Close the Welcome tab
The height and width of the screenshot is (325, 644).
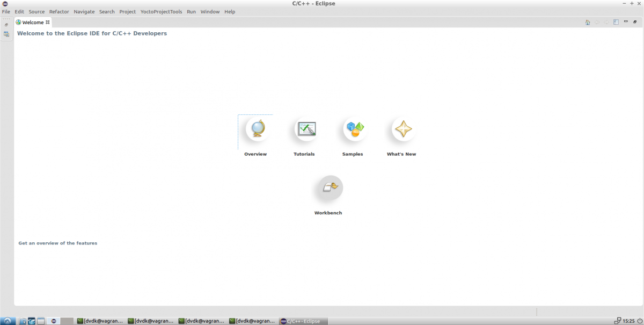point(48,22)
